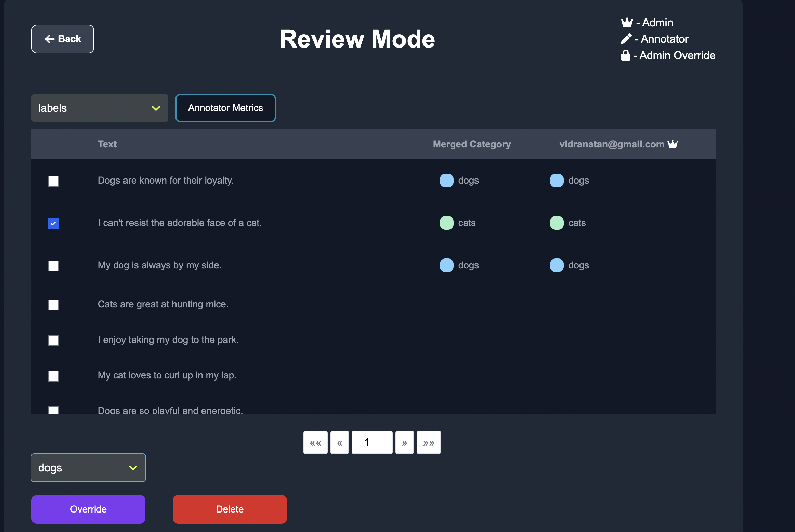Screen dimensions: 795x532
Task: Jump to the last page
Action: pyautogui.click(x=428, y=443)
